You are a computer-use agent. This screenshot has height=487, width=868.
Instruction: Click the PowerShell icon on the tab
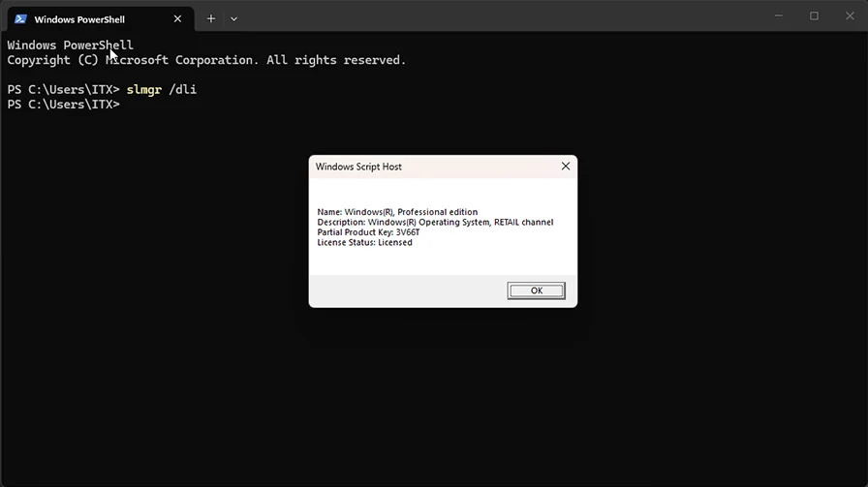[x=20, y=18]
